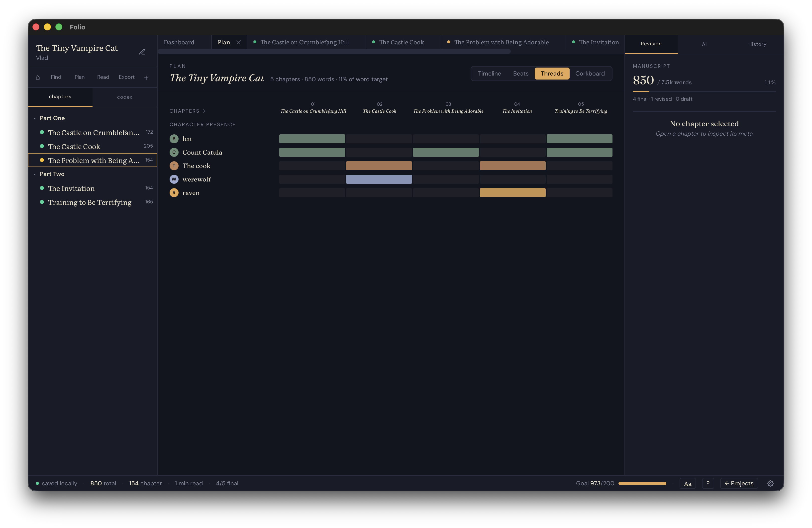Collapse the Part Two section
Viewport: 812px width, 528px height.
tap(35, 174)
